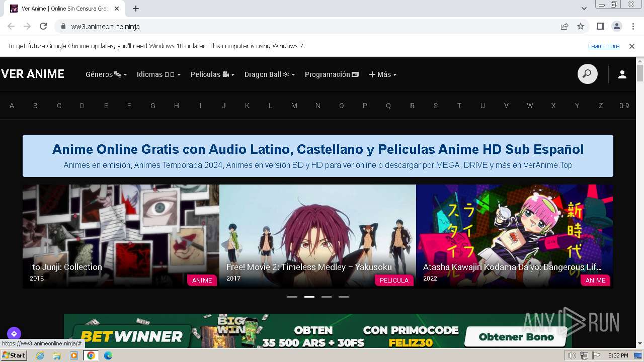Select the fourth carousel slide indicator
Viewport: 644px width, 362px height.
click(x=344, y=297)
